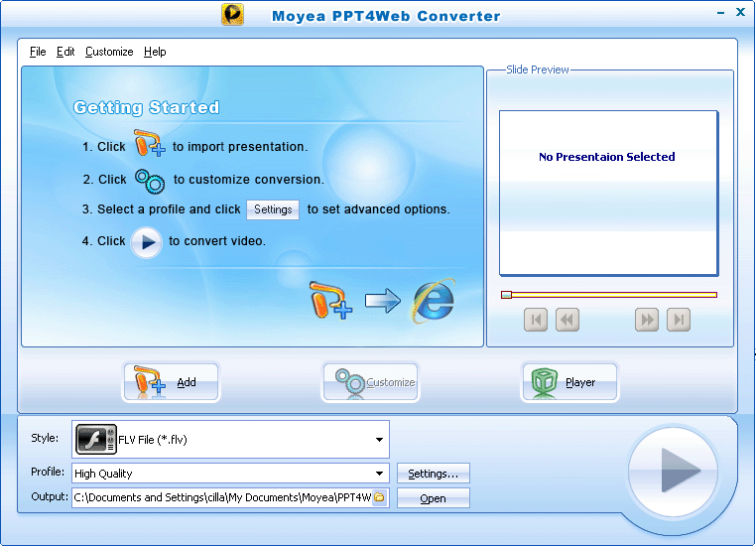Screen dimensions: 756x547
Task: Click the Add presentation button
Action: click(171, 382)
